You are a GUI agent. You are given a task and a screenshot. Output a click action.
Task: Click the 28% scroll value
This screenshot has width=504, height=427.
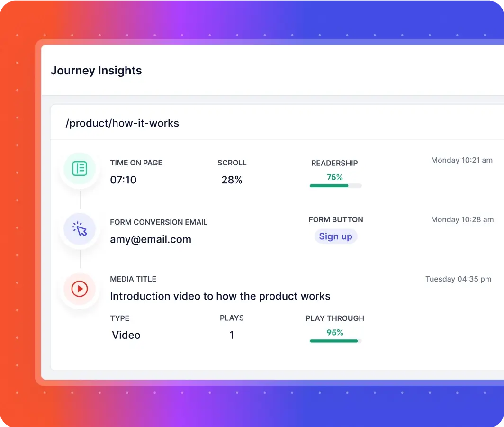click(x=232, y=180)
